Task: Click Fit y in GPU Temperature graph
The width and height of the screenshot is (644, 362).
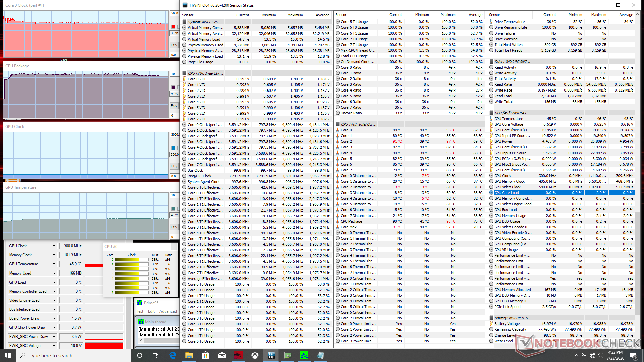Action: click(174, 227)
